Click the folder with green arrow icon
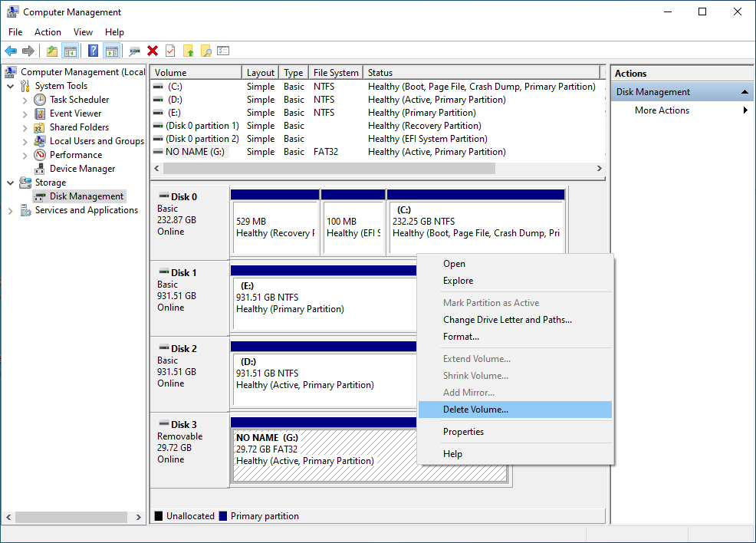 click(188, 51)
